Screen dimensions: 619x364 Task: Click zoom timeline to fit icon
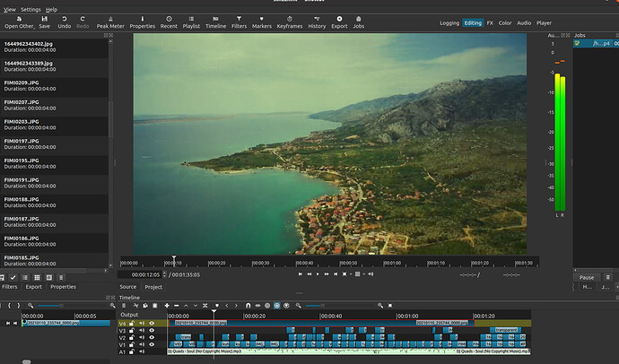click(390, 306)
